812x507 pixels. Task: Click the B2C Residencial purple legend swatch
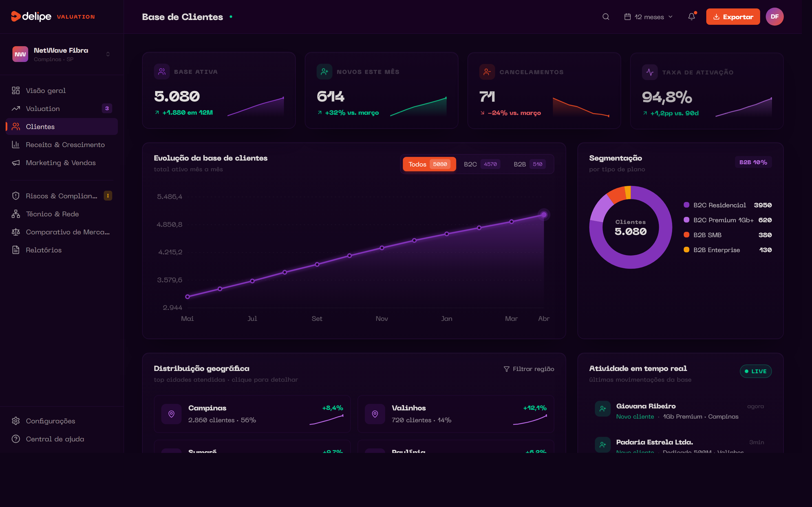pos(687,205)
